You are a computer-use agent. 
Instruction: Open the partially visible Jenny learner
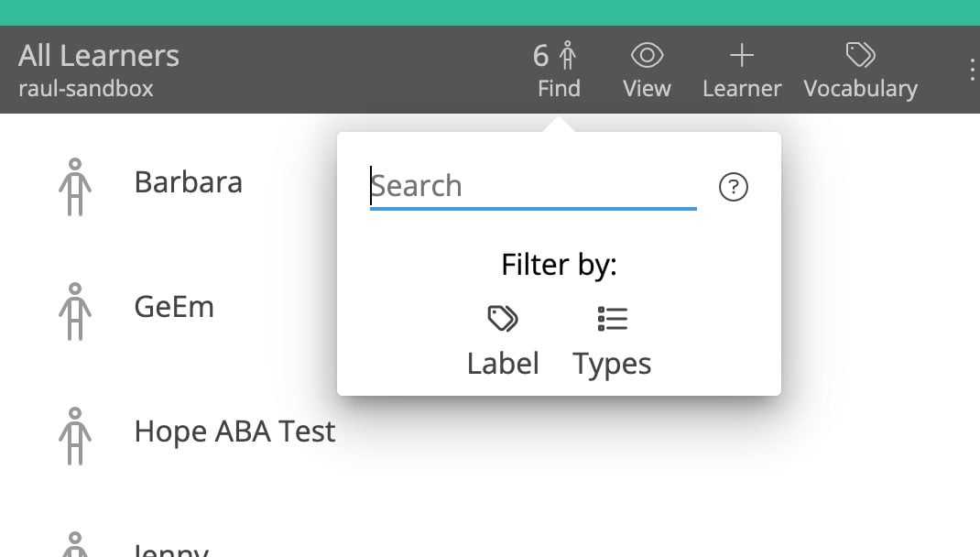click(171, 550)
